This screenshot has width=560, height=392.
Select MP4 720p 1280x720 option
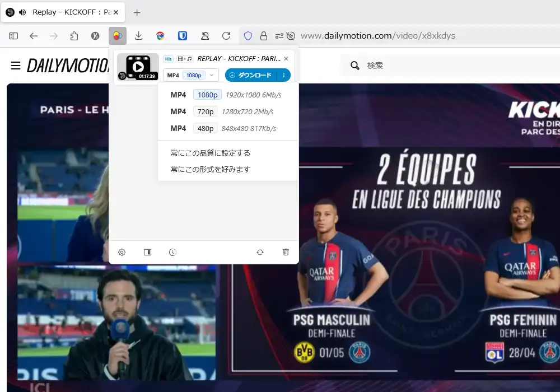tap(228, 112)
